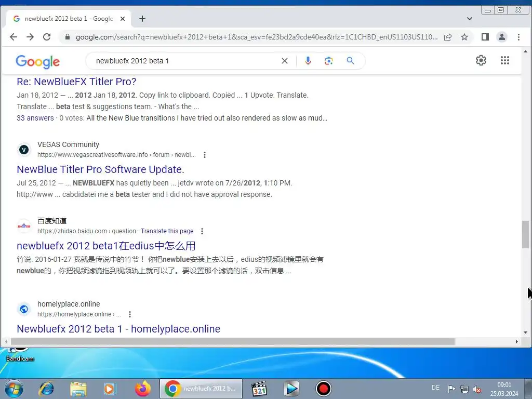Open Google quick settings gear
The height and width of the screenshot is (399, 532).
pyautogui.click(x=481, y=60)
